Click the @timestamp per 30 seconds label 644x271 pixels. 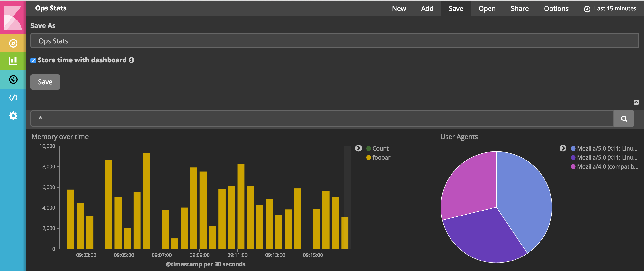click(205, 264)
